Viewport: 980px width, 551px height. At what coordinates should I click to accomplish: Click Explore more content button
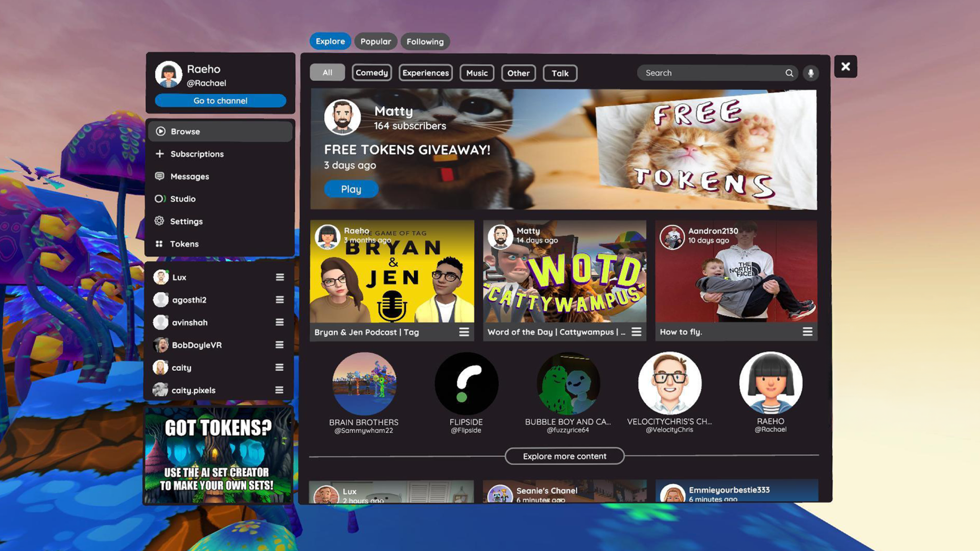564,456
